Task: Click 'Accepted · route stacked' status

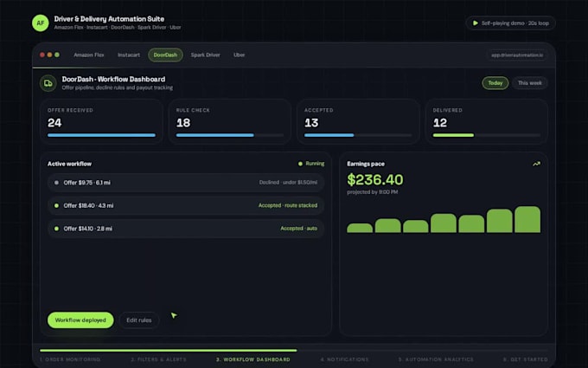Action: [x=288, y=205]
